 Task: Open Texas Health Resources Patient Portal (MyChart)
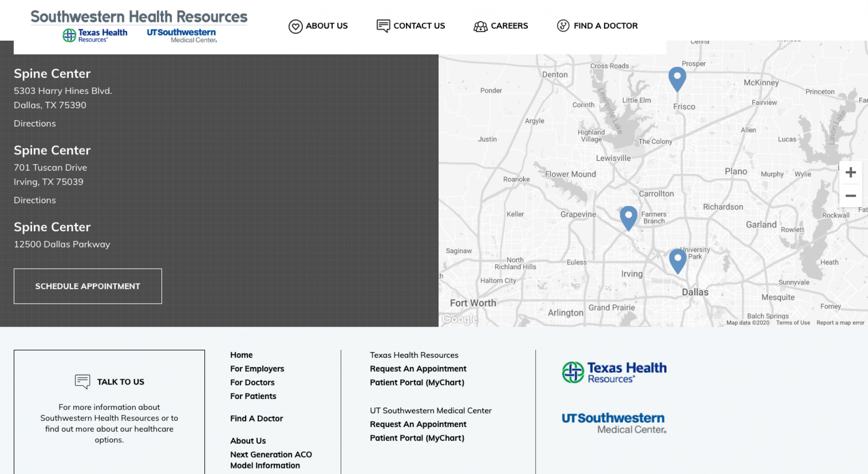(x=417, y=382)
